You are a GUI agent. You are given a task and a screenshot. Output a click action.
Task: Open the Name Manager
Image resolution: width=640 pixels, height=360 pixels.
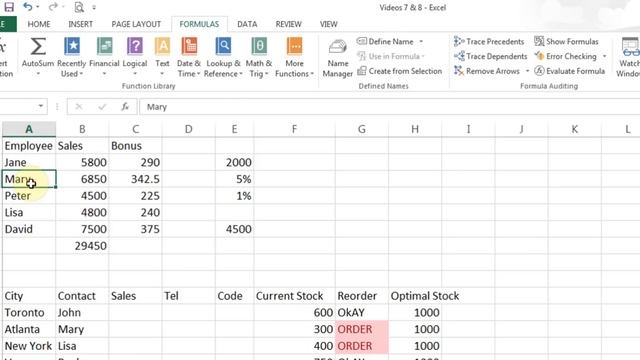pos(338,58)
